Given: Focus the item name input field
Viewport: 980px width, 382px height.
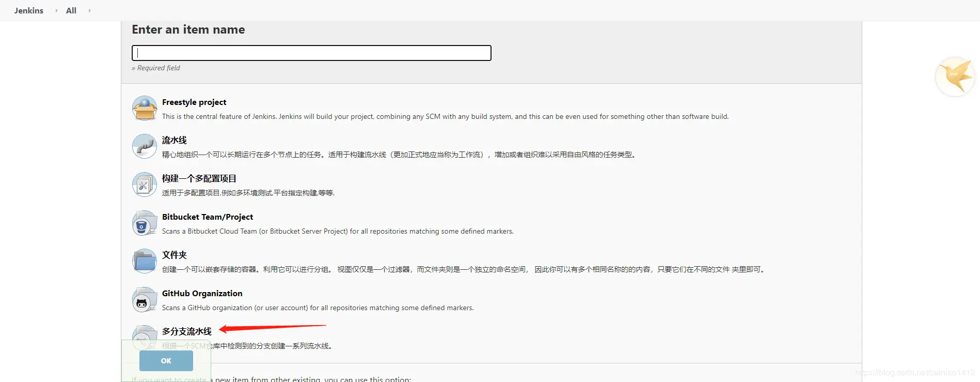Looking at the screenshot, I should click(311, 53).
